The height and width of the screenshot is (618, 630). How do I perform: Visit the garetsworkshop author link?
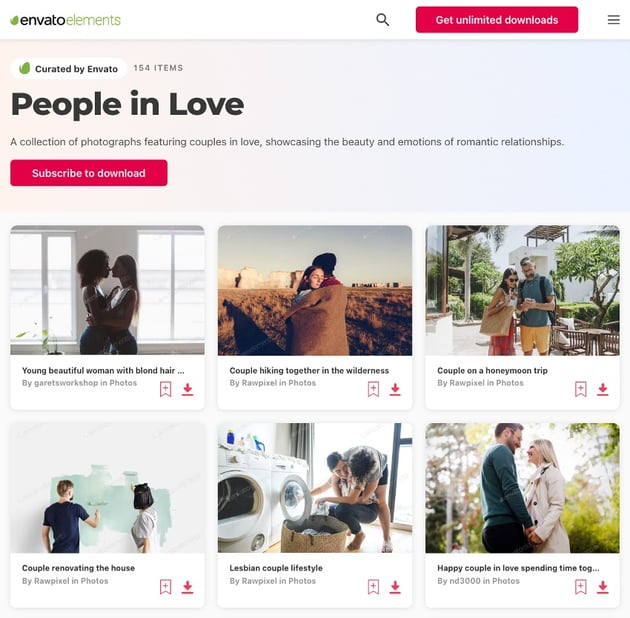(x=66, y=383)
